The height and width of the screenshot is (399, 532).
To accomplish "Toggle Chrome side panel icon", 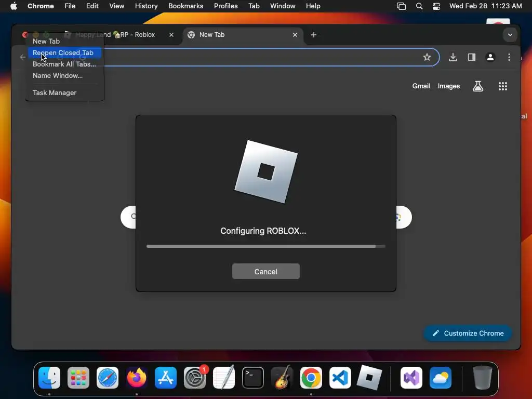I will 472,57.
